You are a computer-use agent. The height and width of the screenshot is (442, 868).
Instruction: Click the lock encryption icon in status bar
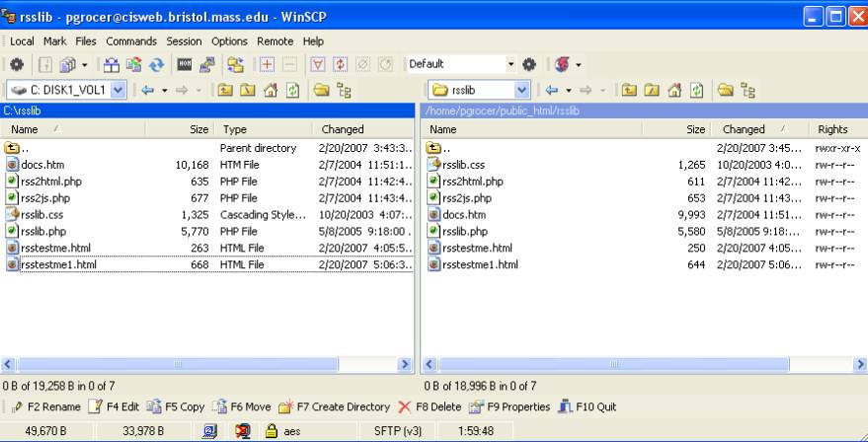point(271,431)
